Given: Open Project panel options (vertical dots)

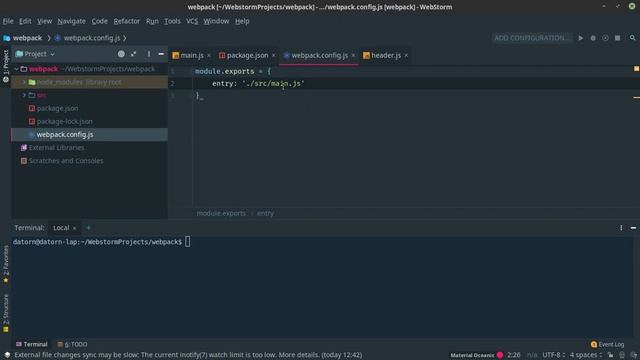Looking at the screenshot, I should [149, 54].
